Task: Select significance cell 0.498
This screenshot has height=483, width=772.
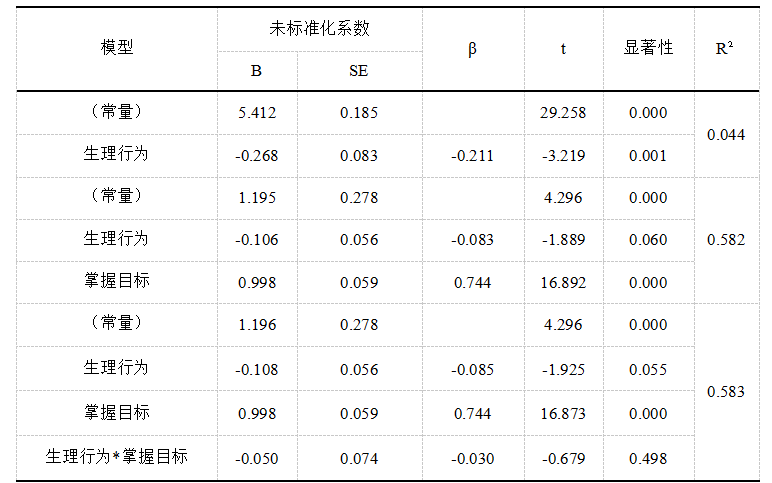Action: click(x=648, y=459)
